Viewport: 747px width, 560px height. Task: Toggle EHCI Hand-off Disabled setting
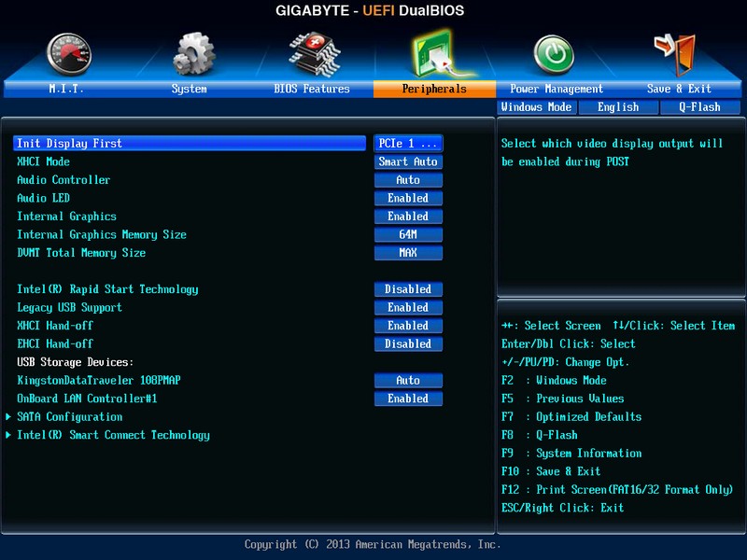(408, 343)
